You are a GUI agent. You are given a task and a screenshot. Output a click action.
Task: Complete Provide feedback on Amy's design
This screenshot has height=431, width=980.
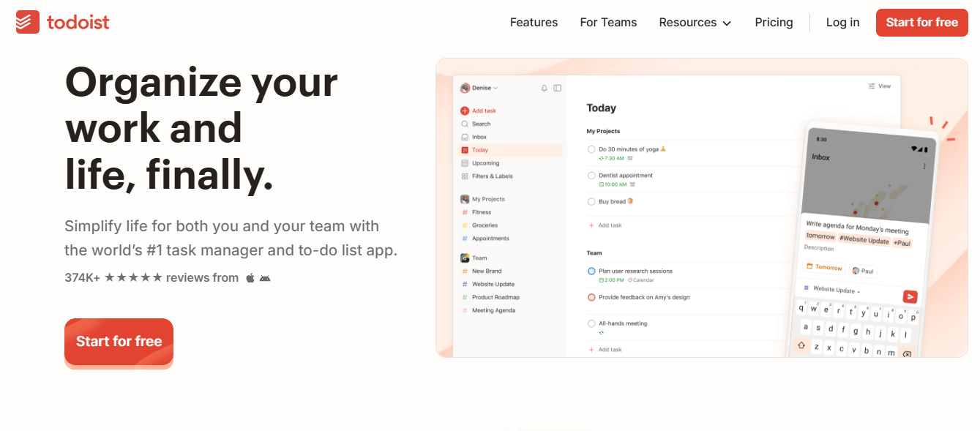591,297
